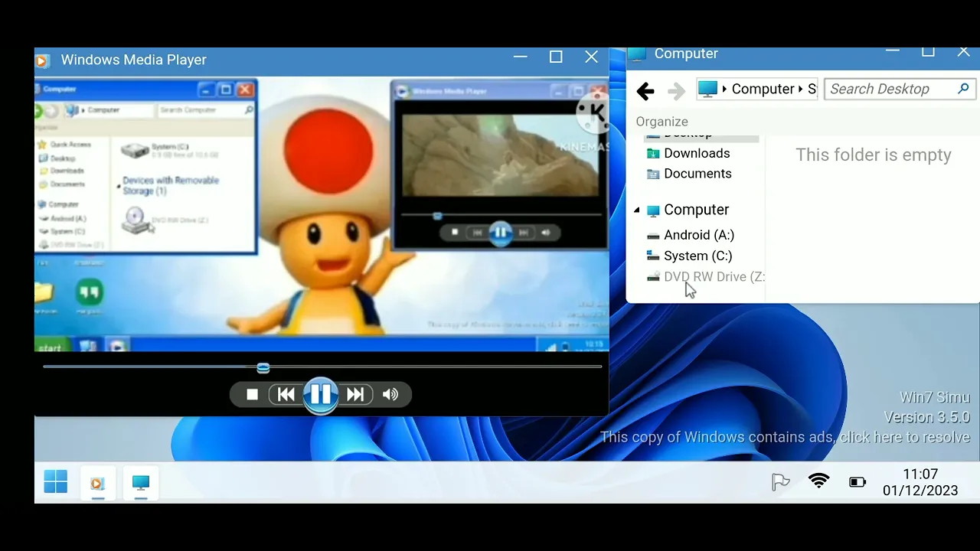This screenshot has width=980, height=551.
Task: Click the Downloads folder icon
Action: (653, 153)
